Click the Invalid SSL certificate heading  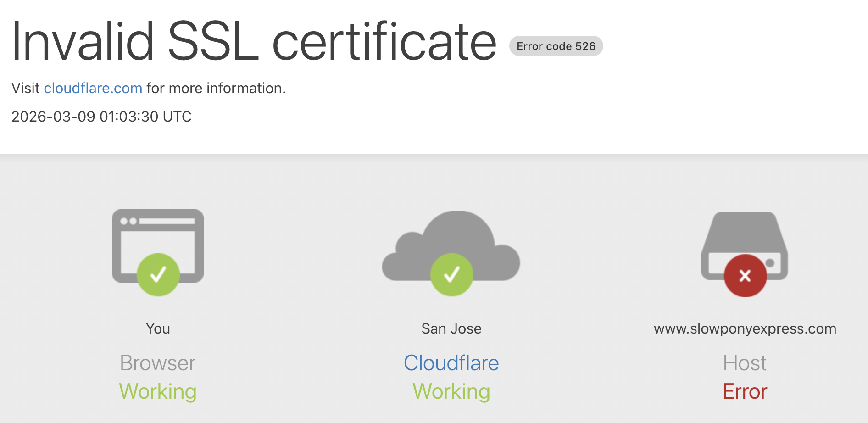click(x=254, y=42)
